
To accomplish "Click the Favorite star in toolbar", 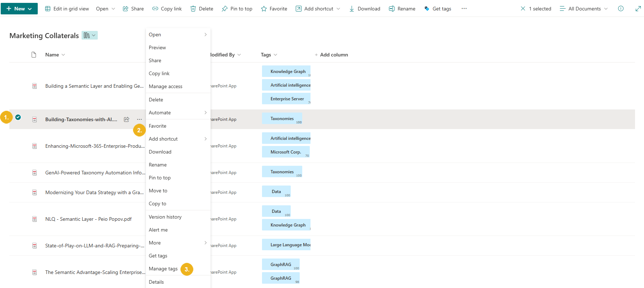I will pos(264,9).
